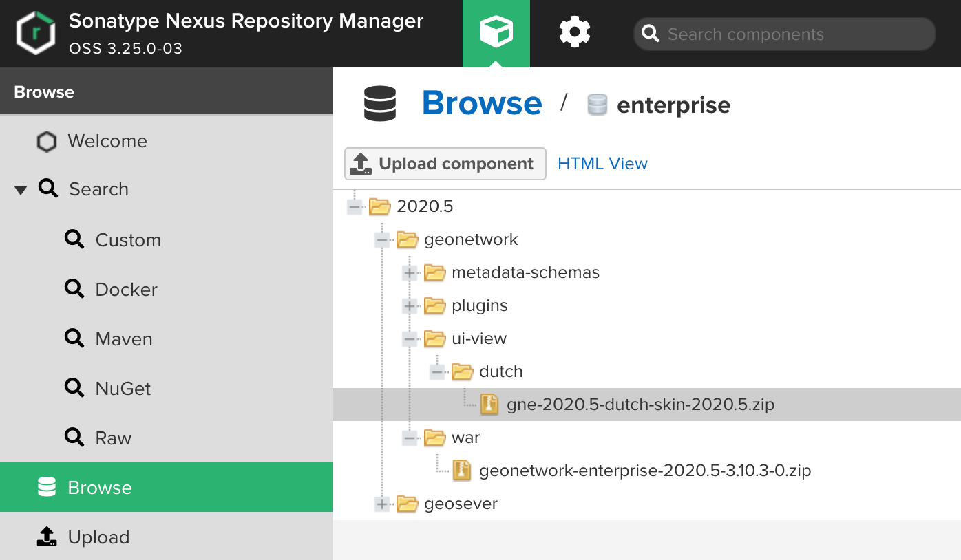Click the magnifier icon beside NuGet
This screenshot has width=961, height=560.
74,388
